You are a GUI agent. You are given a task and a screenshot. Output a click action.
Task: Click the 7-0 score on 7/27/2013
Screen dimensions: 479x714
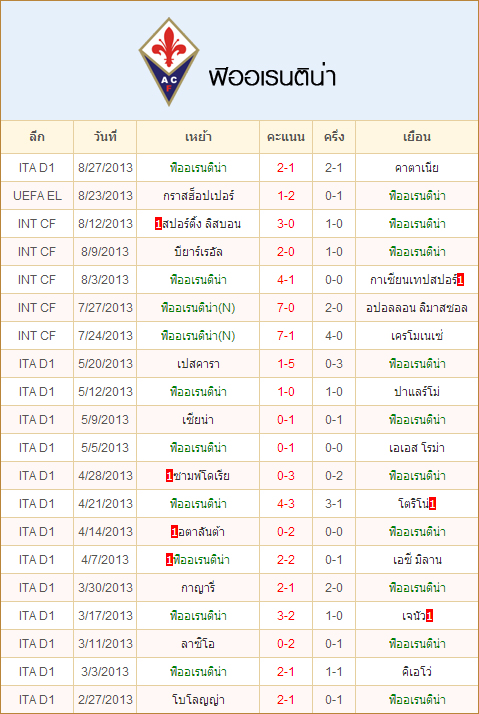coord(286,308)
